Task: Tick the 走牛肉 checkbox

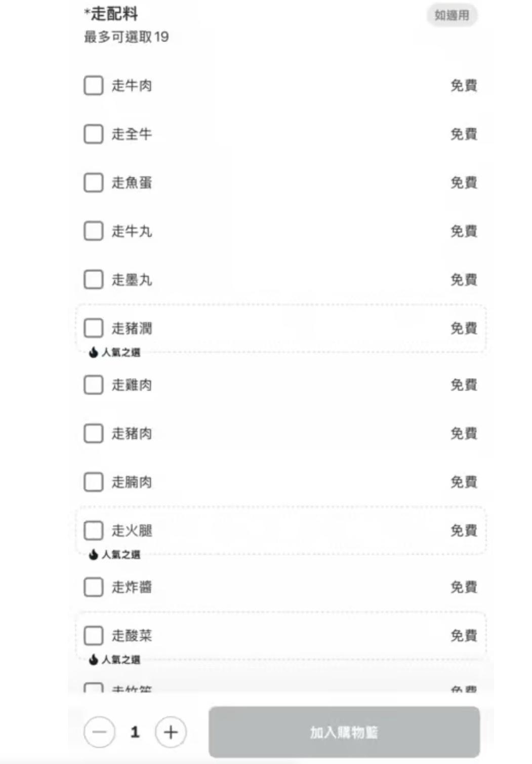Action: point(93,86)
